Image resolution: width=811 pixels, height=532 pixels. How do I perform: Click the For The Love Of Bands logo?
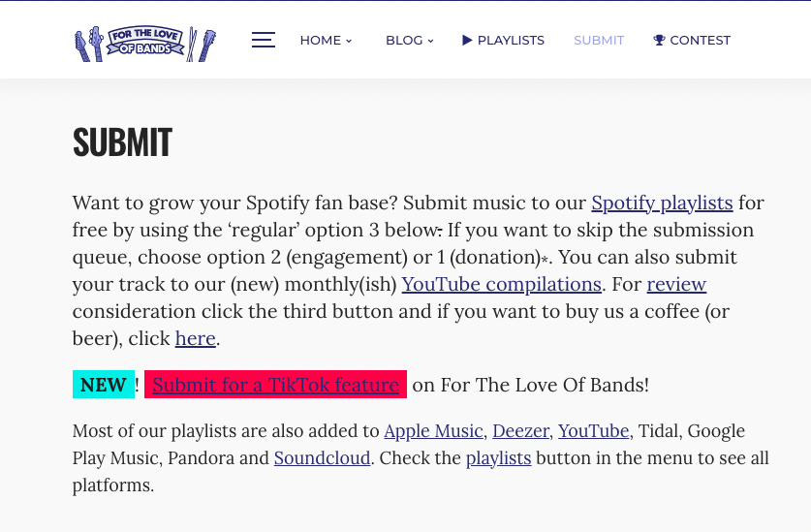145,44
